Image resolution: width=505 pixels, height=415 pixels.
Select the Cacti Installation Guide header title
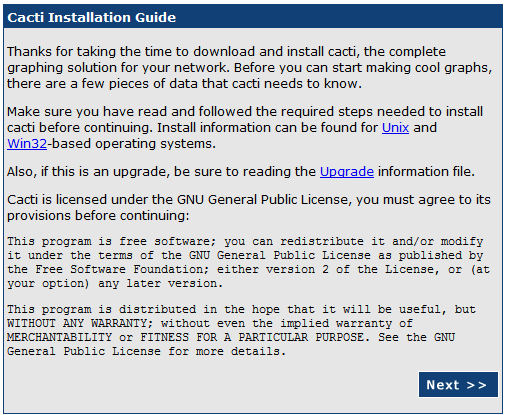click(92, 17)
